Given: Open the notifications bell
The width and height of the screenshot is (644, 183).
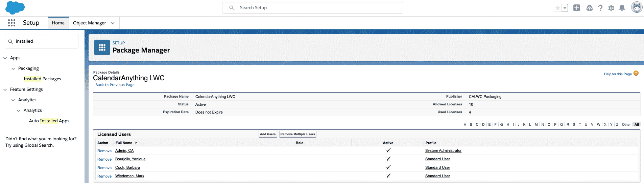Looking at the screenshot, I should tap(622, 8).
